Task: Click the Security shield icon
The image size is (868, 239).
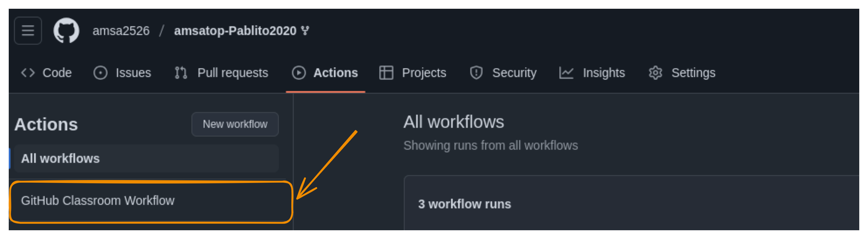Action: pyautogui.click(x=476, y=73)
